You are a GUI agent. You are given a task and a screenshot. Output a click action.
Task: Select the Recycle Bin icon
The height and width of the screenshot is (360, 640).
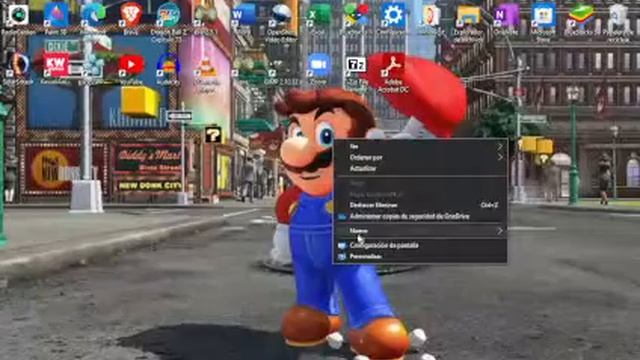(618, 21)
